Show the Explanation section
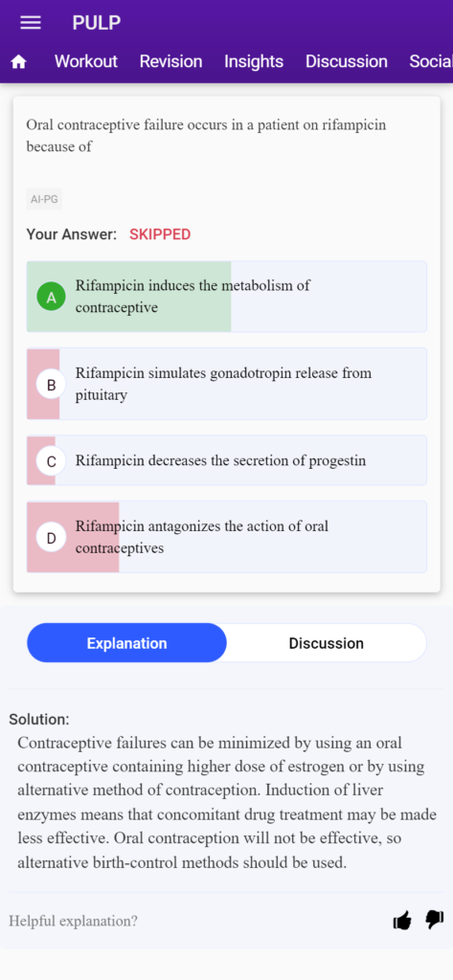This screenshot has height=980, width=453. 127,643
